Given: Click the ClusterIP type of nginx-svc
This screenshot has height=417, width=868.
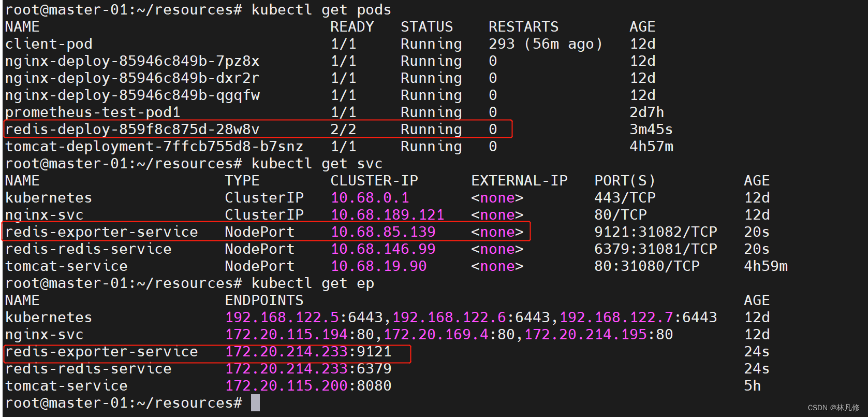Looking at the screenshot, I should (x=264, y=215).
